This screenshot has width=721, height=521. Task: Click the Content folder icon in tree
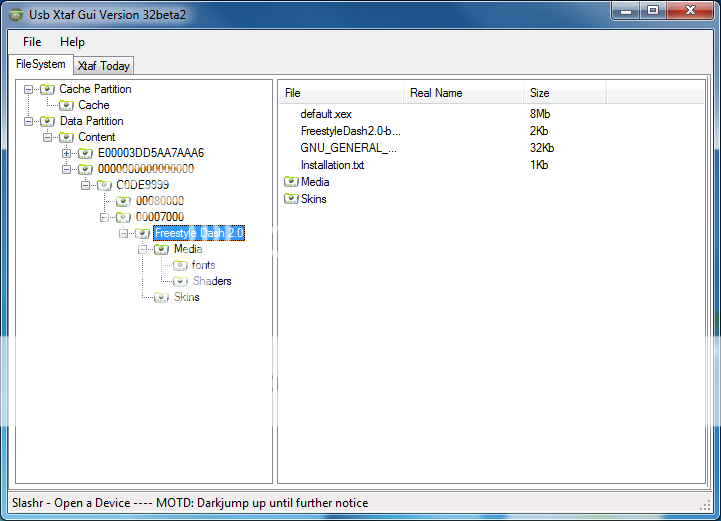coord(66,137)
